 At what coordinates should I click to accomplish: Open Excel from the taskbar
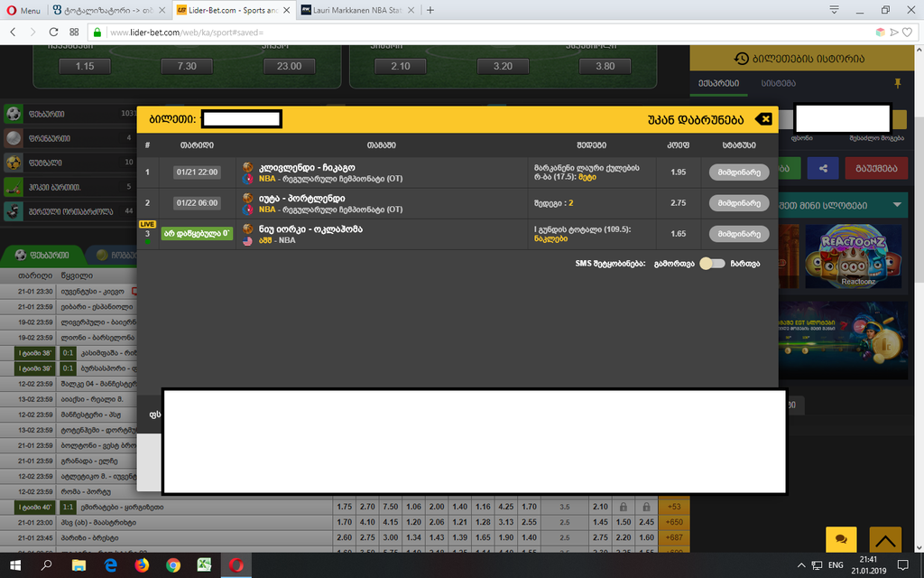point(205,565)
